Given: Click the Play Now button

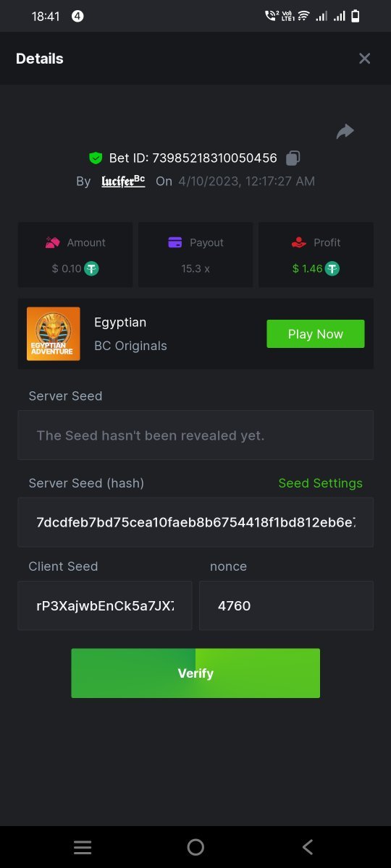Looking at the screenshot, I should (x=316, y=334).
